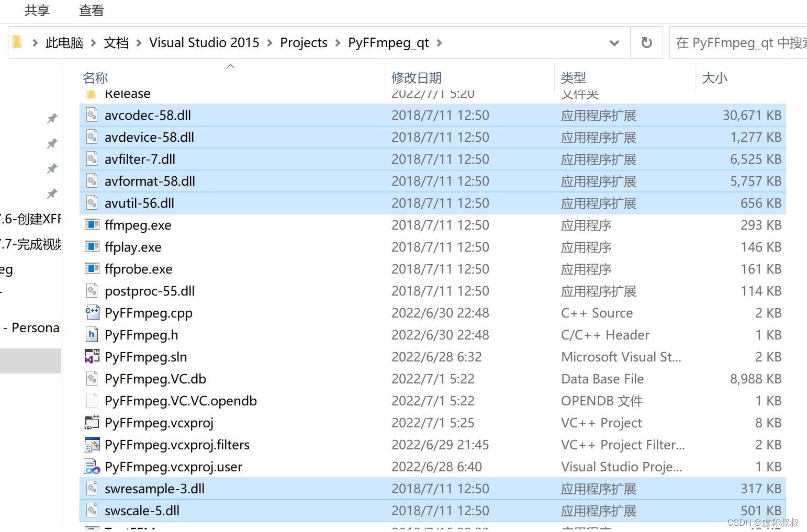Click the Release folder icon
Screen dimensions: 807x532
click(x=92, y=94)
